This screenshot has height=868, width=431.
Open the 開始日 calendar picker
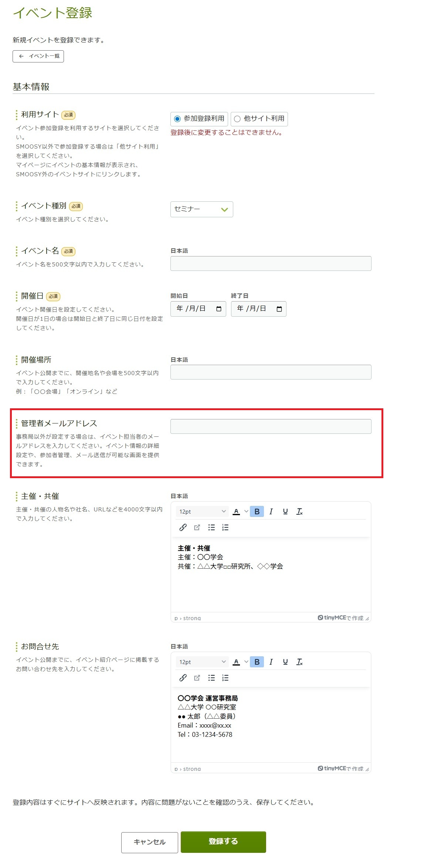point(219,309)
